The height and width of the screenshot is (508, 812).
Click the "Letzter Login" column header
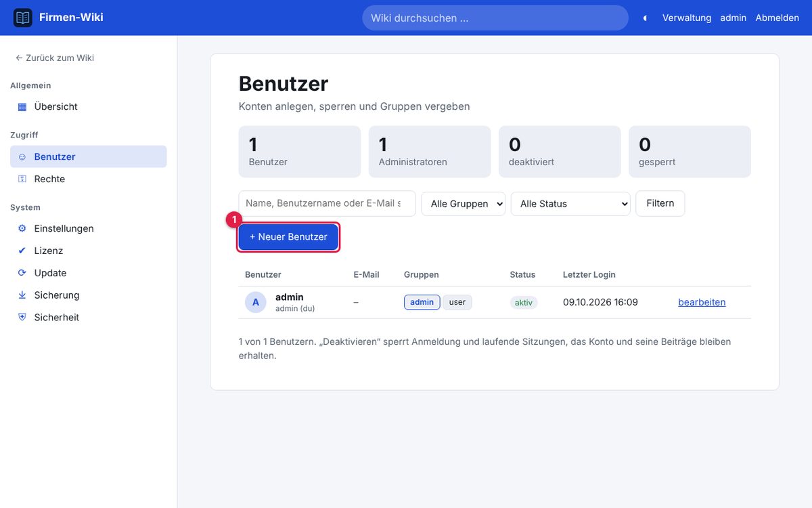pos(589,275)
